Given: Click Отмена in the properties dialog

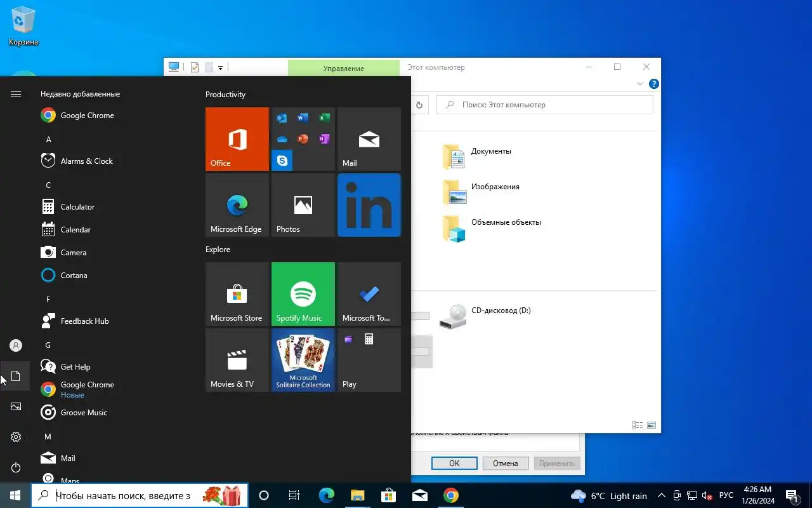Looking at the screenshot, I should [x=506, y=464].
